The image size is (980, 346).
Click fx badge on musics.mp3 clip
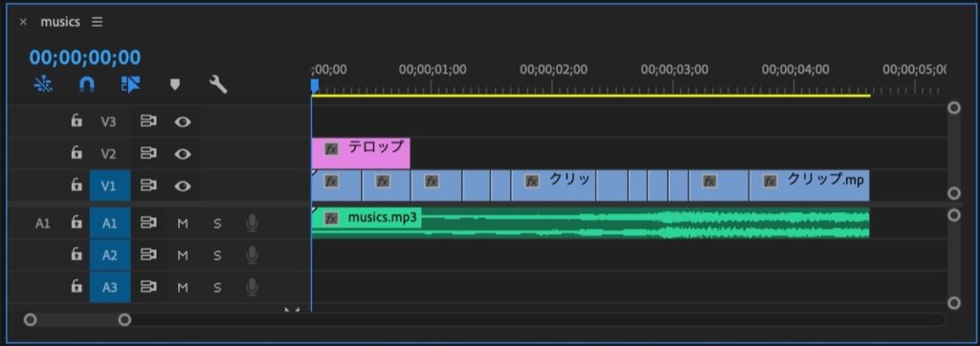(x=331, y=219)
